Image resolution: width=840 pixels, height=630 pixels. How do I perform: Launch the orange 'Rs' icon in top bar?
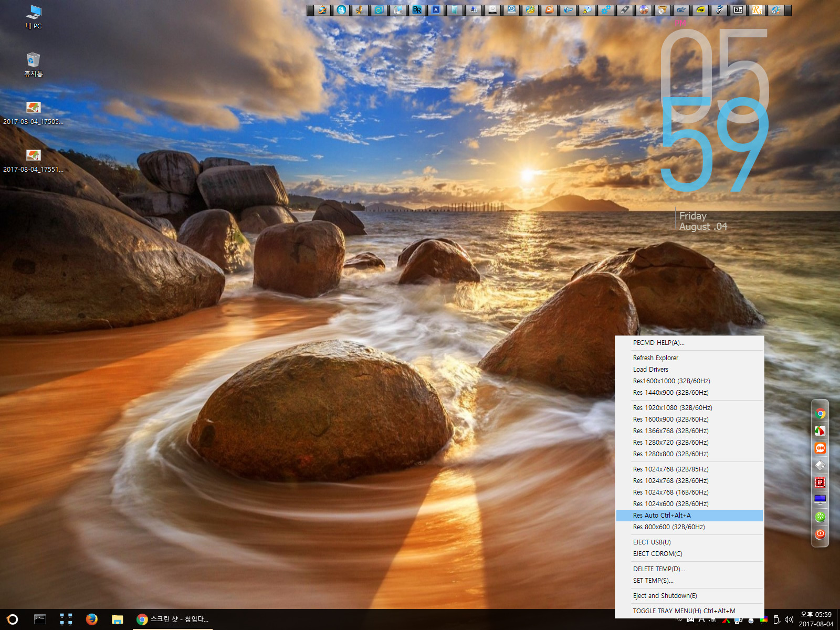tap(757, 10)
